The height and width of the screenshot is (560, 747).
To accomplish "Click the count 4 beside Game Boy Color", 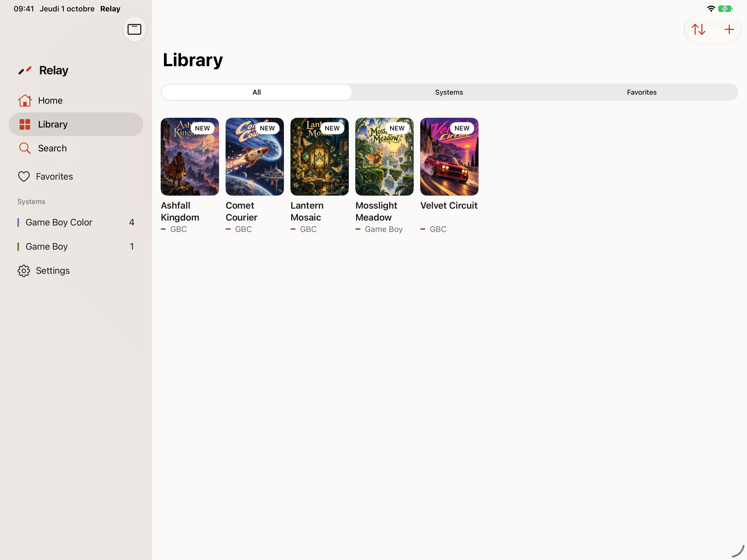I will (132, 222).
